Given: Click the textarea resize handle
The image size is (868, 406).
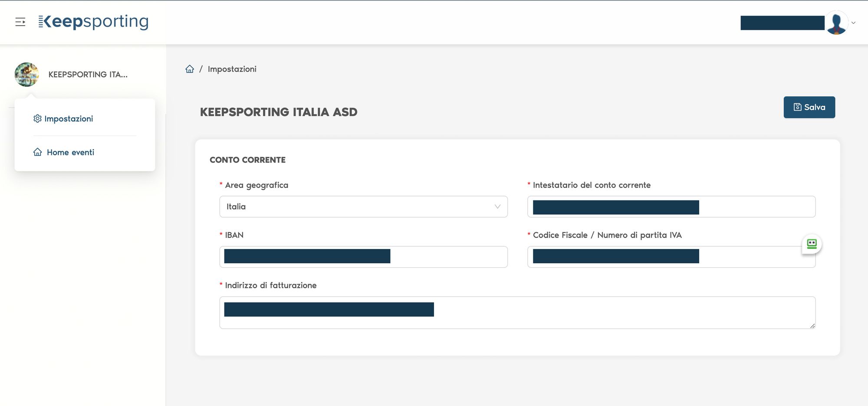Looking at the screenshot, I should point(812,326).
